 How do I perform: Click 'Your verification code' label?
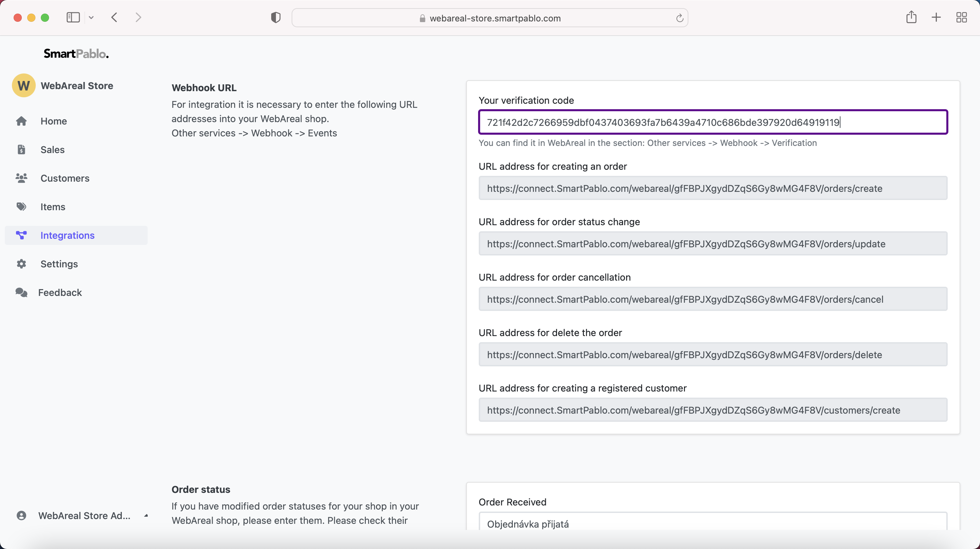pyautogui.click(x=526, y=100)
